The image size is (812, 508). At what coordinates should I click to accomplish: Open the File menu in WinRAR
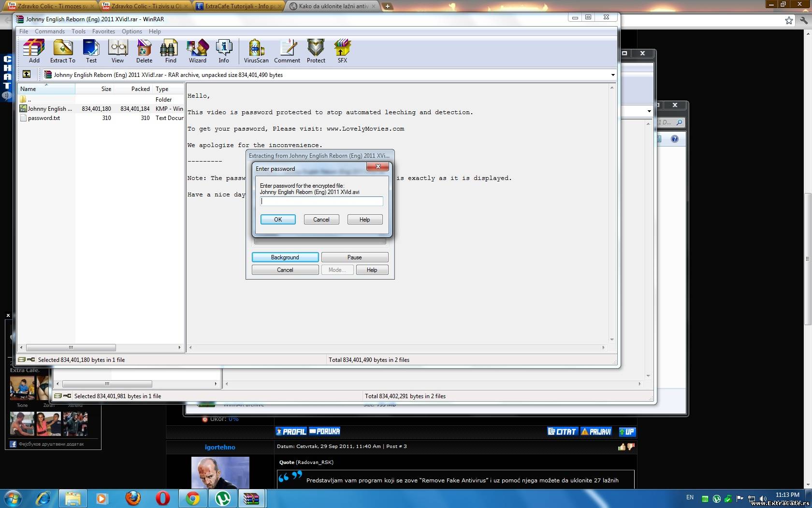[24, 31]
